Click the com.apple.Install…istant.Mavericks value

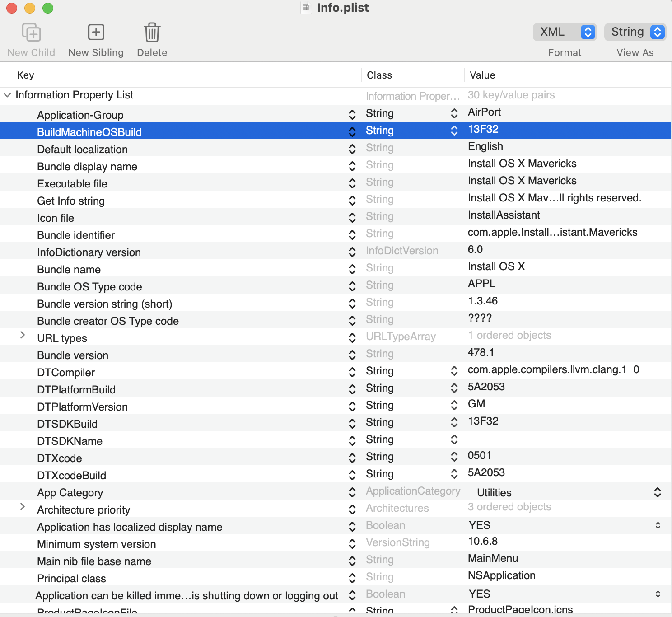point(553,232)
